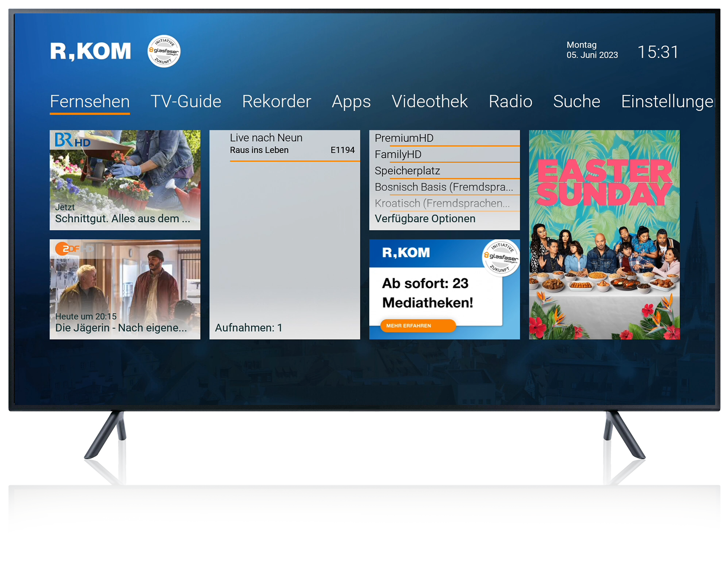Image resolution: width=728 pixels, height=580 pixels.
Task: Go to the Apps tab
Action: [x=351, y=102]
